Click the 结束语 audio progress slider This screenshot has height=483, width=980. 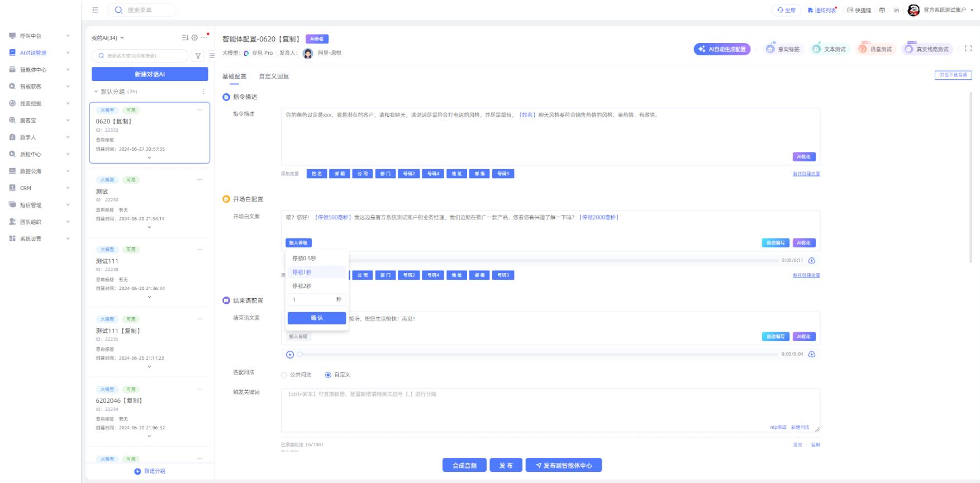537,355
